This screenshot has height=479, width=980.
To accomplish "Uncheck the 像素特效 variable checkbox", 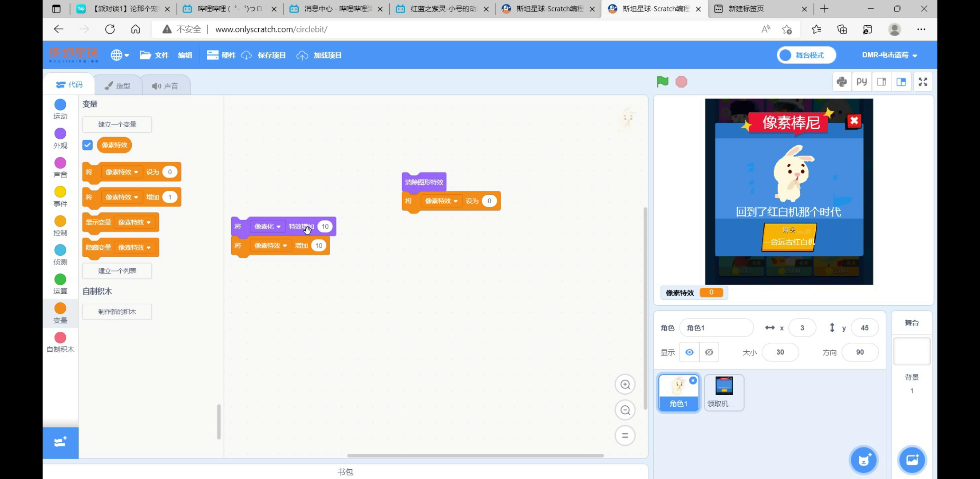I will pos(87,145).
